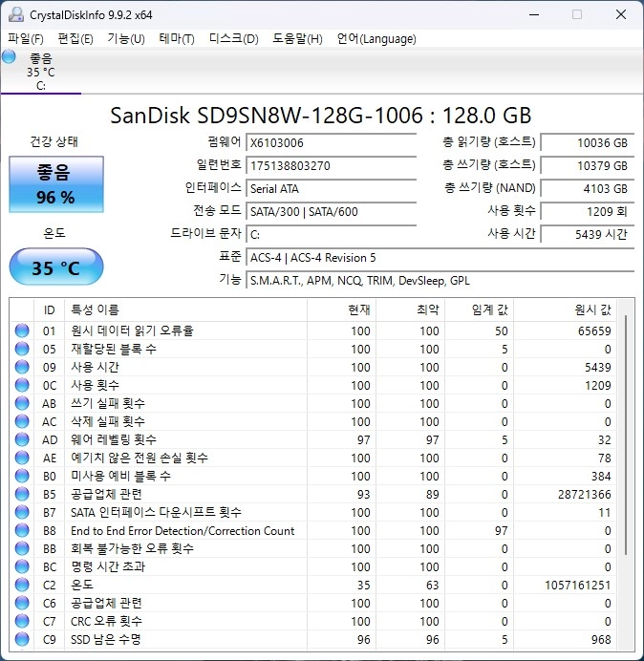Click the transfer mode field SATA/300 | SATA/600
The width and height of the screenshot is (644, 661).
tap(331, 211)
